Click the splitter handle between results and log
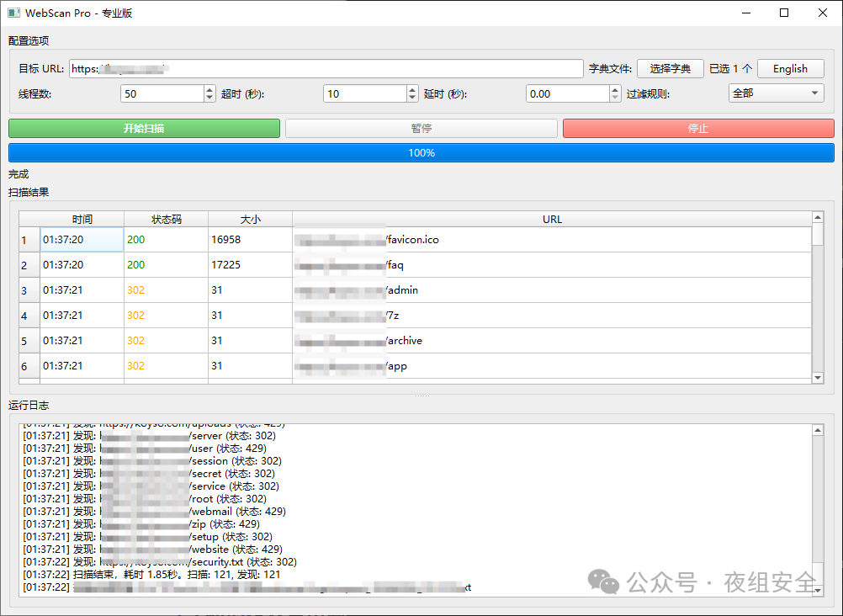This screenshot has width=843, height=616. 421,396
